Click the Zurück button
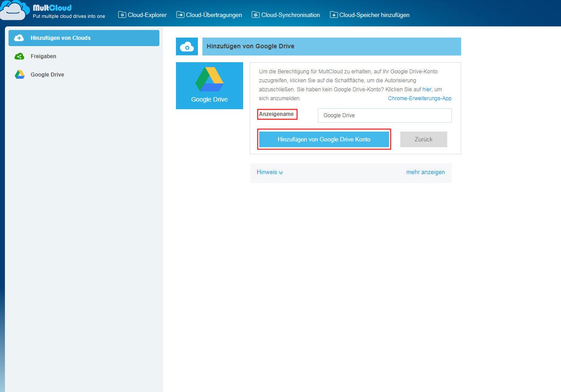 (424, 139)
